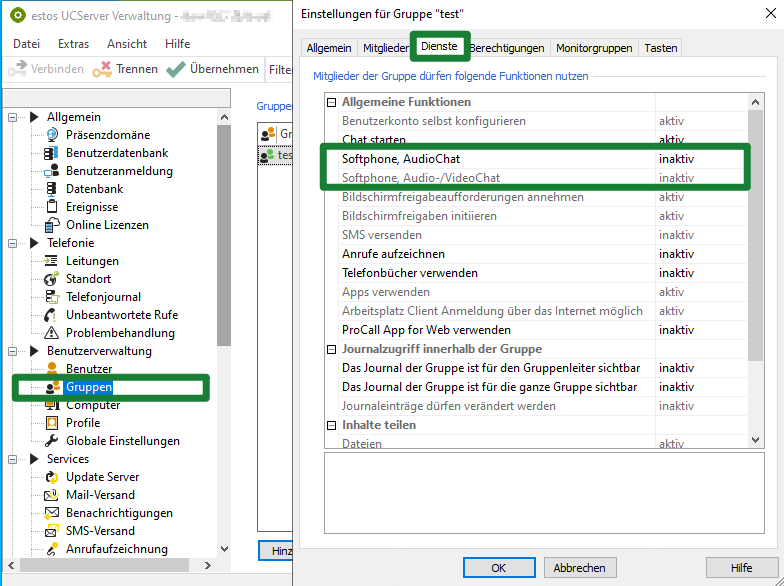
Task: Toggle 'ProCall App for Web verwenden' status
Action: click(676, 330)
